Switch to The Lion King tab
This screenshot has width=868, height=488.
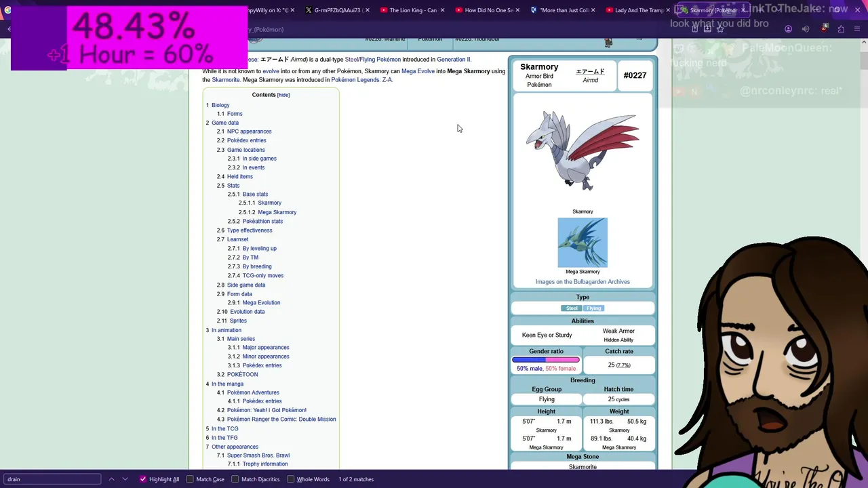tap(409, 10)
